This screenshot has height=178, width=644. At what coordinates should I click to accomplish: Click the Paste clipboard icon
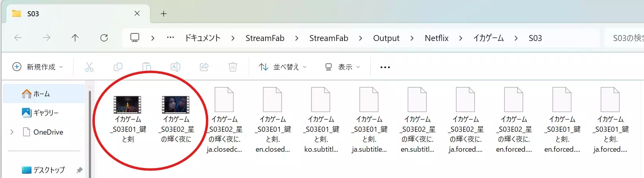(147, 67)
